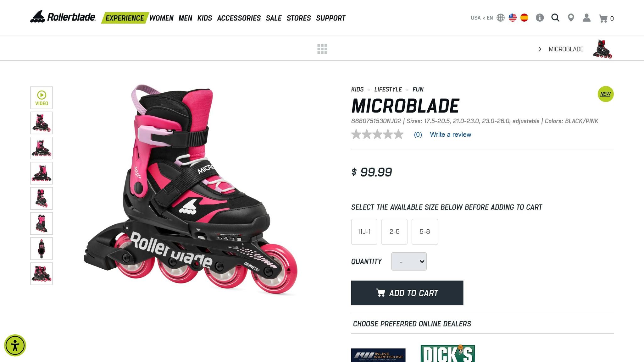Rate the product five stars
This screenshot has height=362, width=644.
[398, 134]
